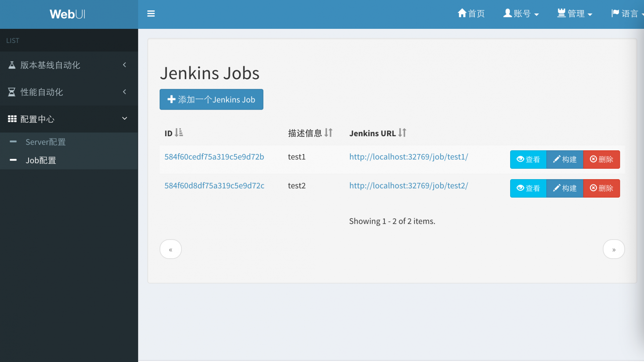Click 删除 to delete the test2 job

601,188
